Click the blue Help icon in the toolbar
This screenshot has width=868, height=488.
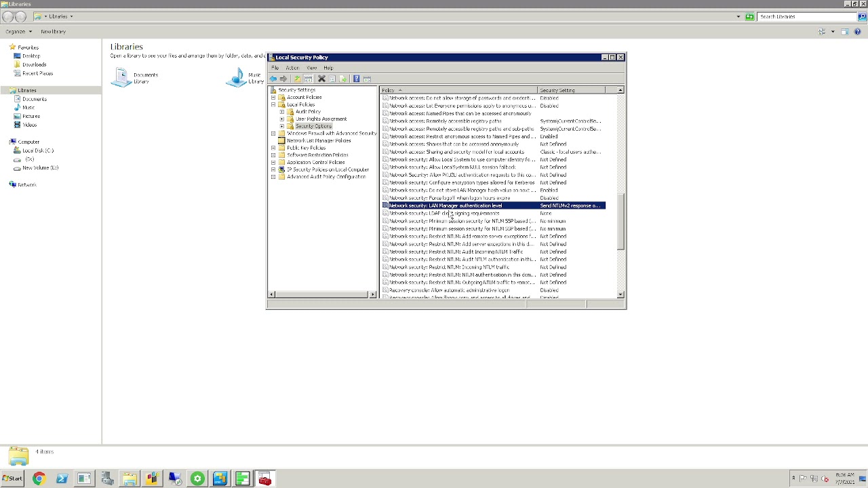click(x=356, y=79)
